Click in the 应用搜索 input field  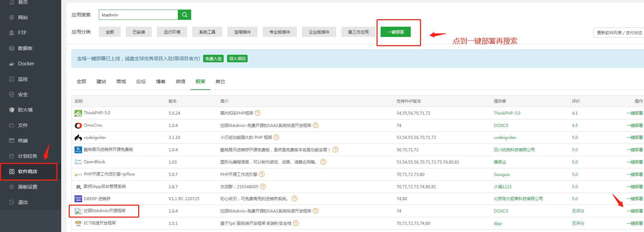pyautogui.click(x=139, y=15)
